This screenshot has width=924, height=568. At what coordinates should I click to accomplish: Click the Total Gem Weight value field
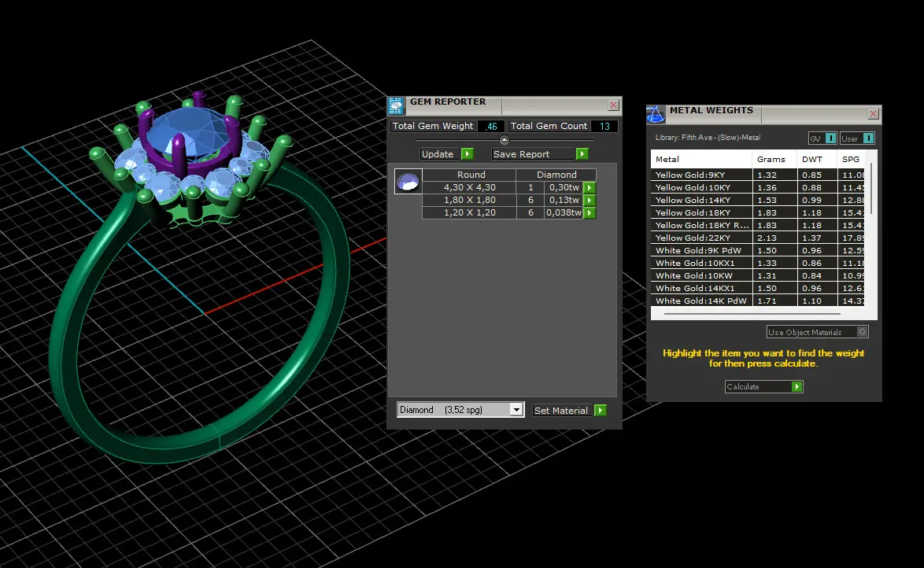click(x=491, y=126)
